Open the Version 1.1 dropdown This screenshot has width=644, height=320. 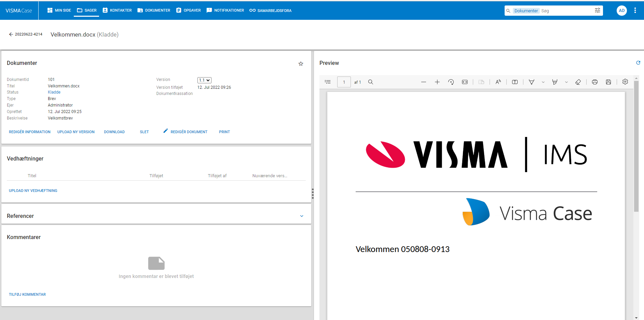tap(204, 80)
